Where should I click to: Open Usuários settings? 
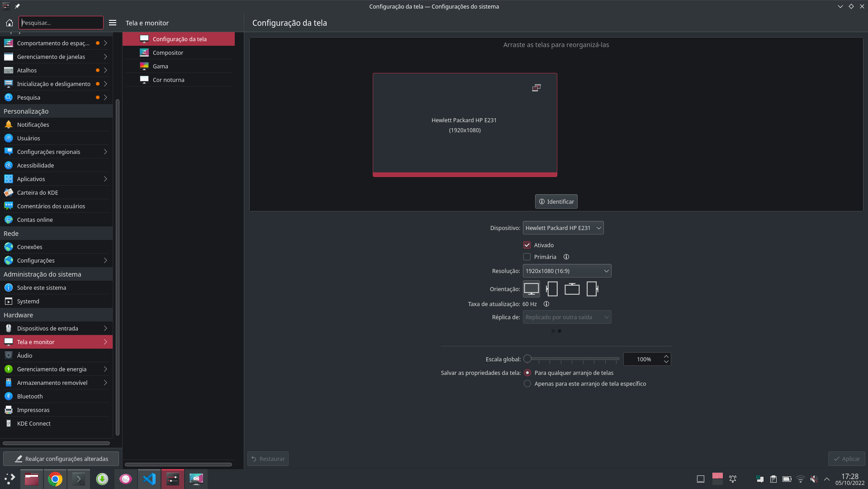tap(56, 138)
